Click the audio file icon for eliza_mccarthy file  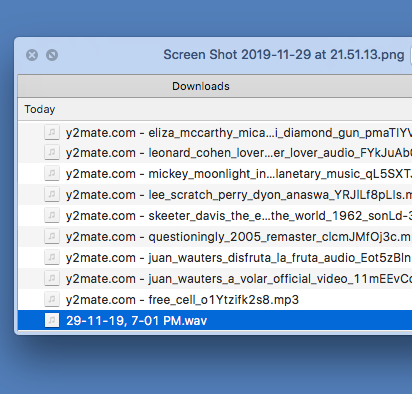(x=52, y=132)
